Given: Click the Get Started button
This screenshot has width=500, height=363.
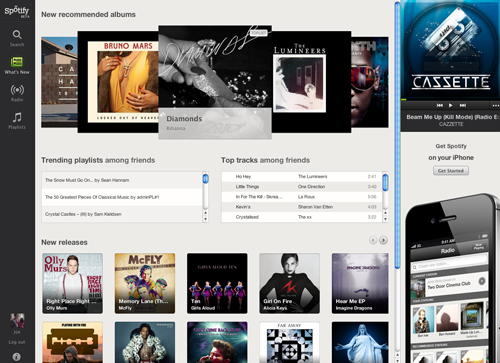Looking at the screenshot, I should [451, 171].
